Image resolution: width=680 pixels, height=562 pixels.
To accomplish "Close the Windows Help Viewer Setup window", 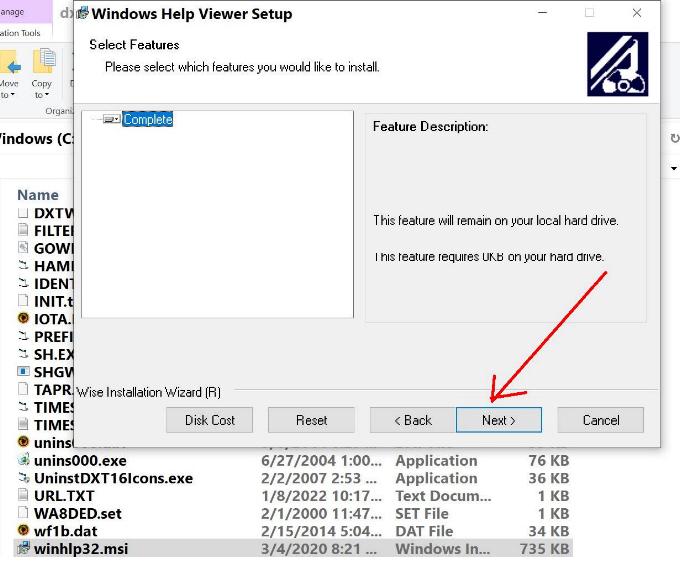I will 637,13.
